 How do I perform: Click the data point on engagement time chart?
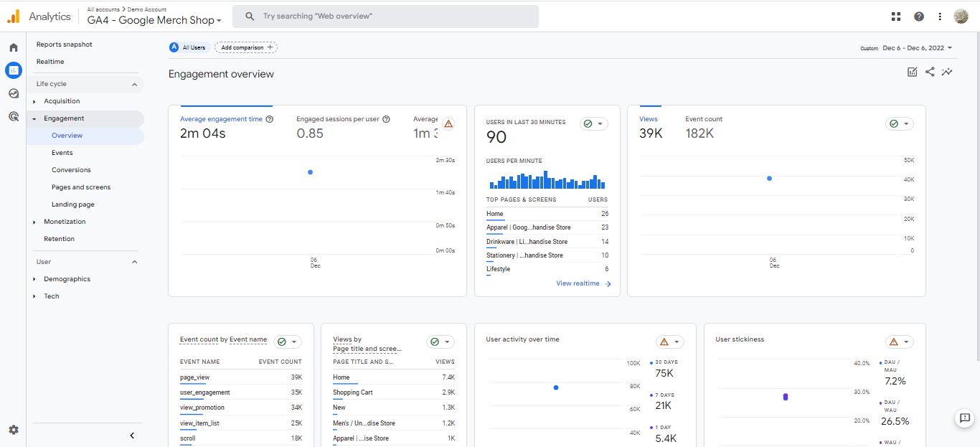(x=310, y=172)
